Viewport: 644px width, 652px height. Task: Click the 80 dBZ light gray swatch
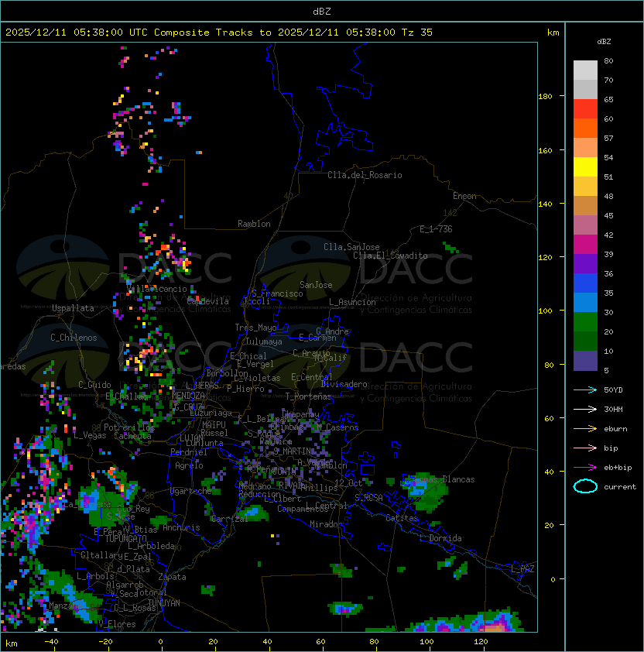pos(585,70)
